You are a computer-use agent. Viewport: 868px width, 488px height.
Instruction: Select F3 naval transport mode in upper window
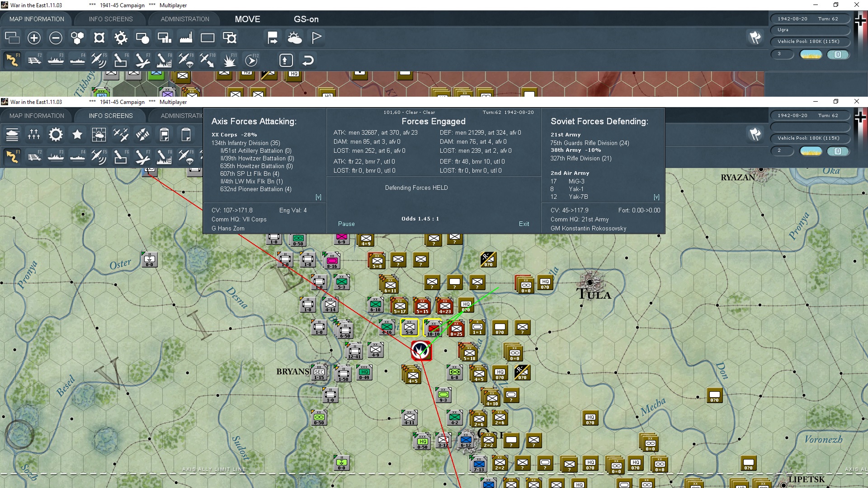point(56,60)
